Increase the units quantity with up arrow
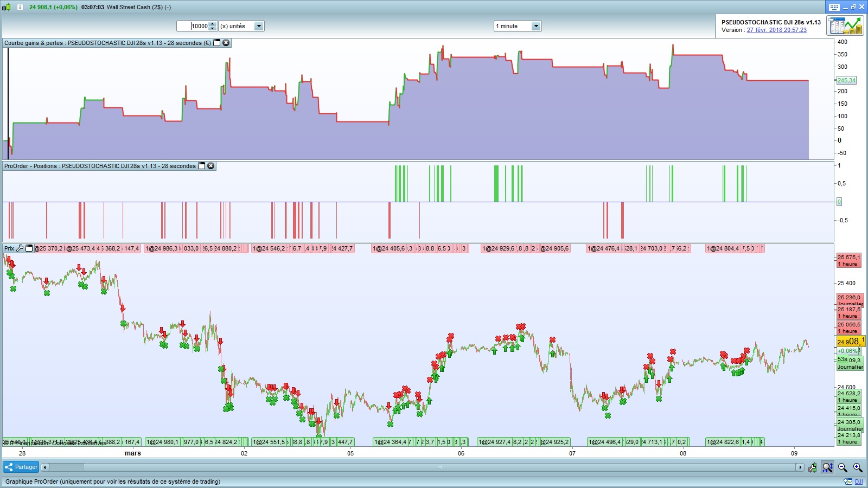 [213, 24]
